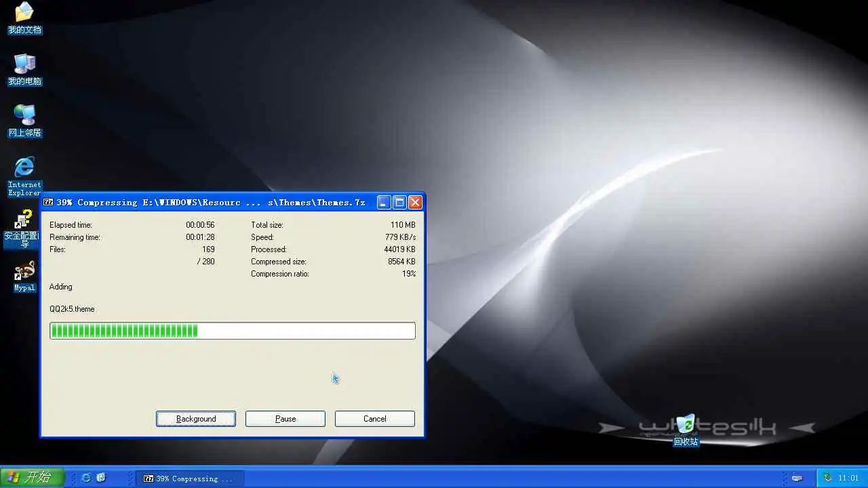Click the 7-Zip icon in the dialog title bar

(48, 202)
